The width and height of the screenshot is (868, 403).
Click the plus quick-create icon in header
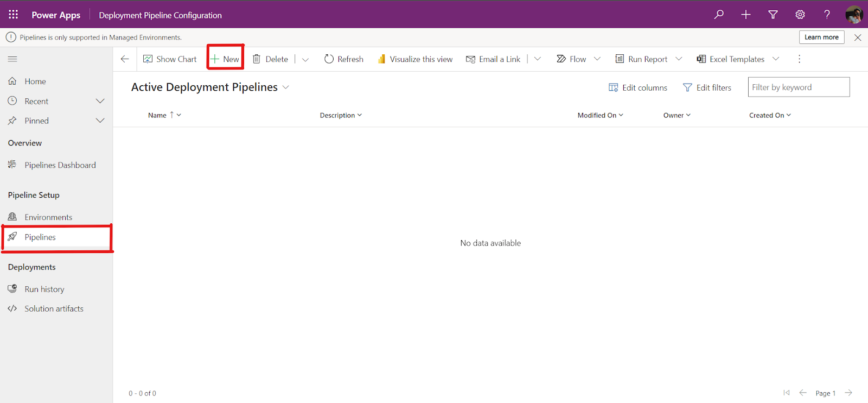(746, 15)
